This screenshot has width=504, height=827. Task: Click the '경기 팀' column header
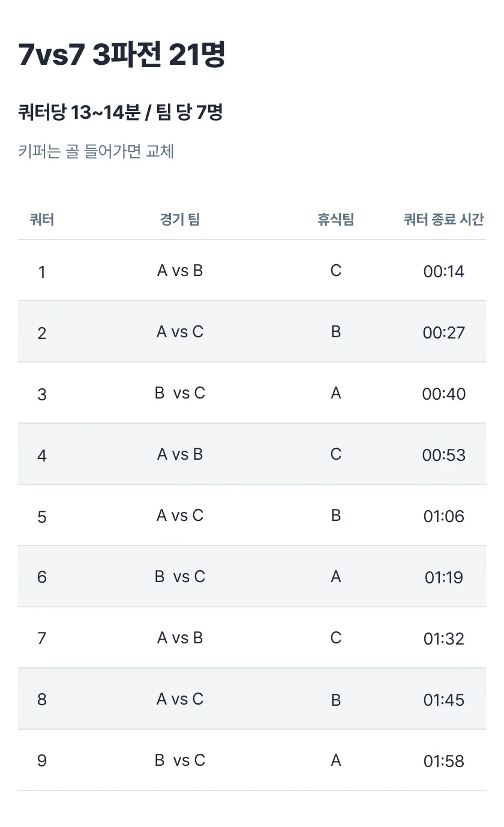click(180, 220)
